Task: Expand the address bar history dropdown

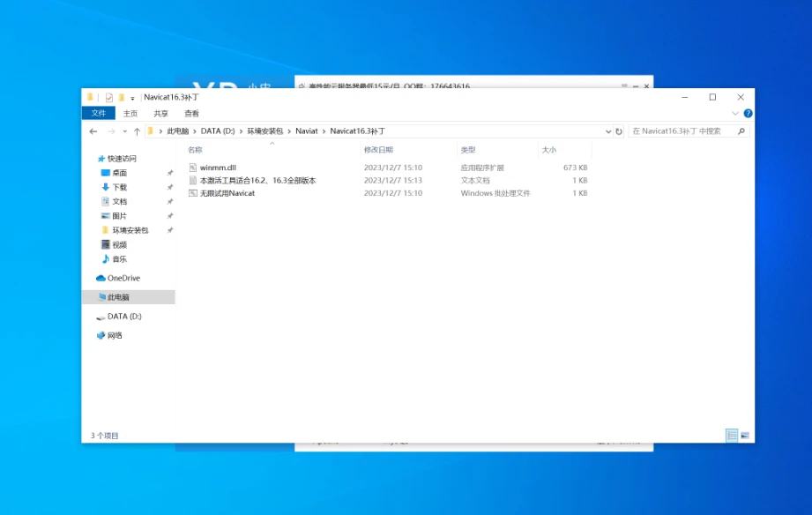Action: coord(608,131)
